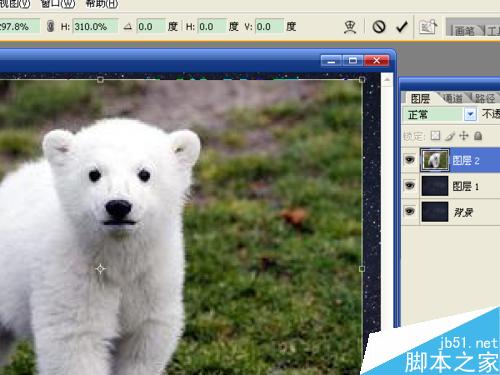Minimize the document window
This screenshot has width=500, height=375.
[x=331, y=61]
